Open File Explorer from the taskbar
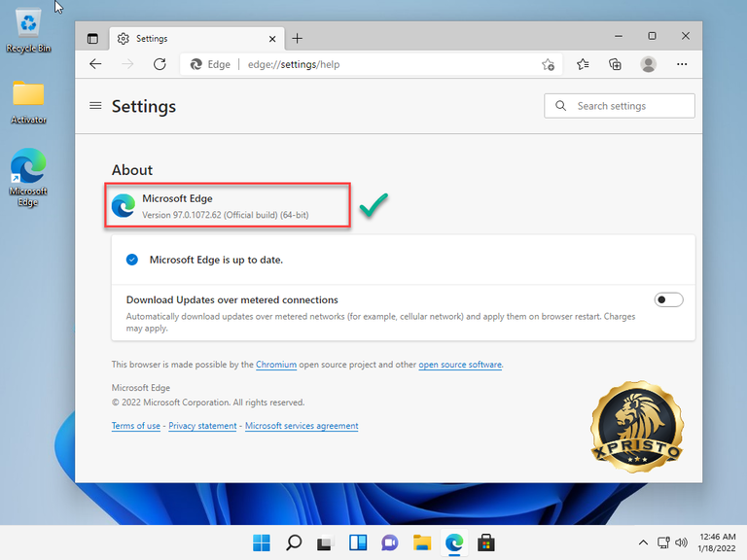The image size is (747, 560). pos(422,542)
